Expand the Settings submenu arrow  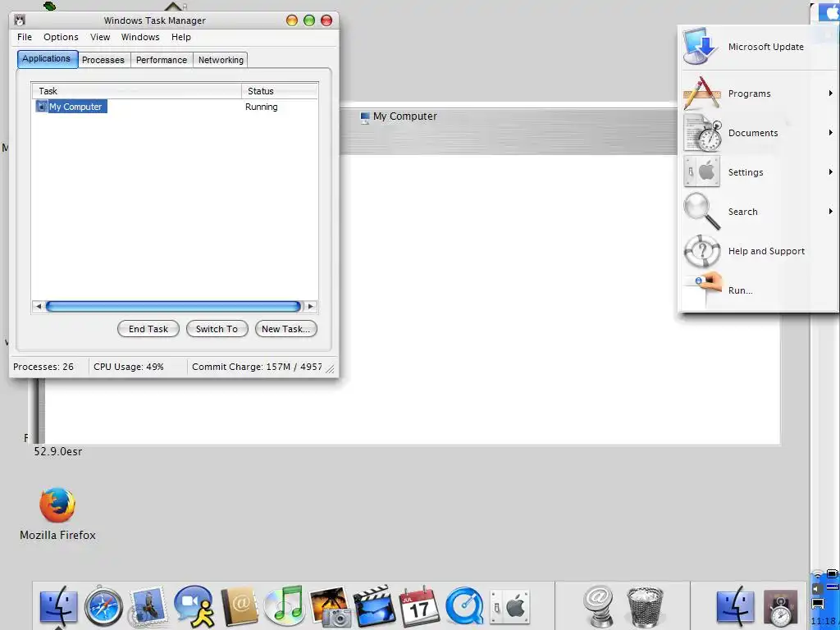tap(830, 172)
